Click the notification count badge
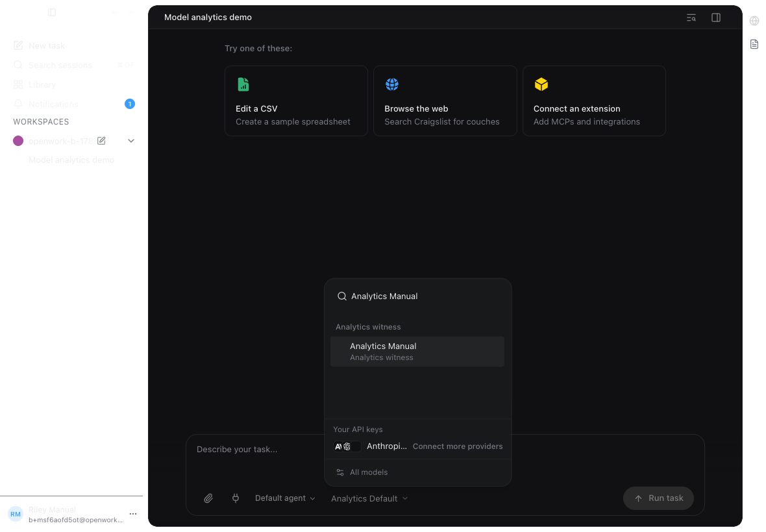The image size is (766, 532). click(129, 104)
